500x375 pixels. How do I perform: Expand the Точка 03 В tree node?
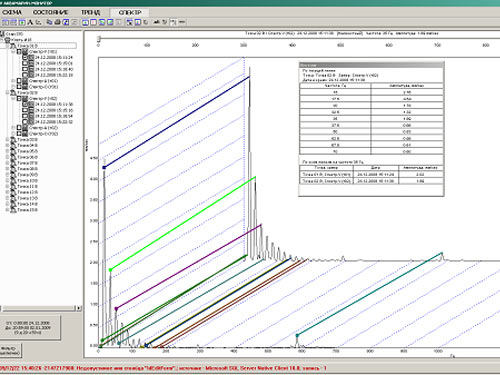[x=8, y=140]
